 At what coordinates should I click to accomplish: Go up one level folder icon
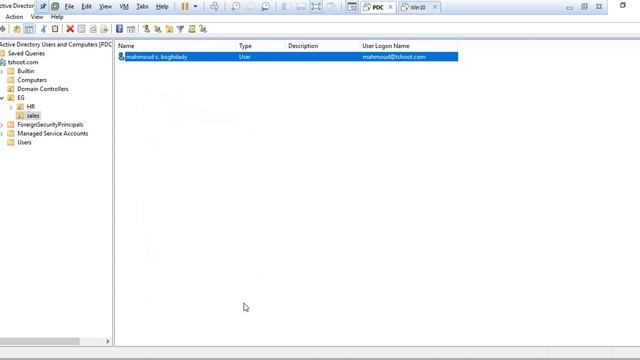tap(17, 29)
